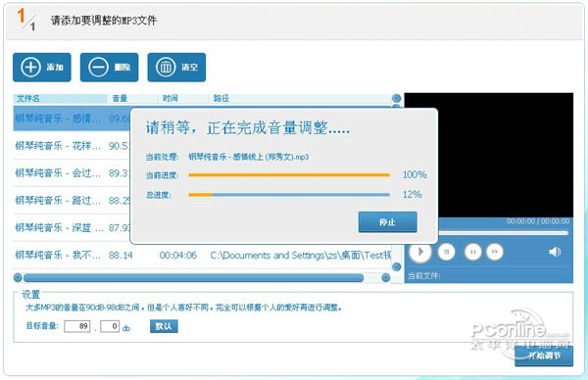Image resolution: width=588 pixels, height=380 pixels.
Task: Click the rewind button in the player
Action: 473,252
